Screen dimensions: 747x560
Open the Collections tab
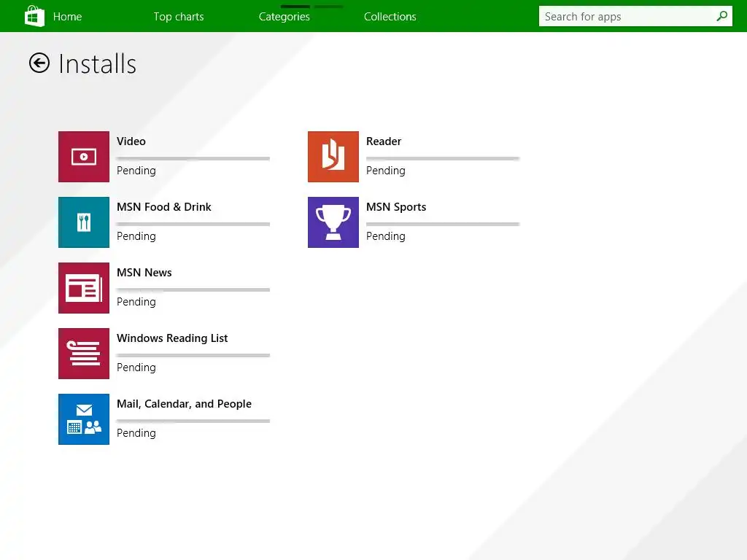point(390,17)
